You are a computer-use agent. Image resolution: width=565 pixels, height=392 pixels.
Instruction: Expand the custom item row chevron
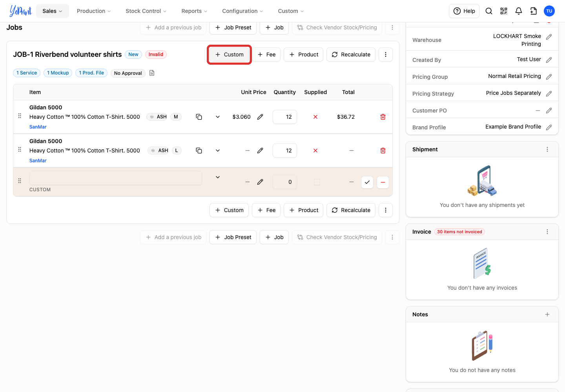(218, 177)
